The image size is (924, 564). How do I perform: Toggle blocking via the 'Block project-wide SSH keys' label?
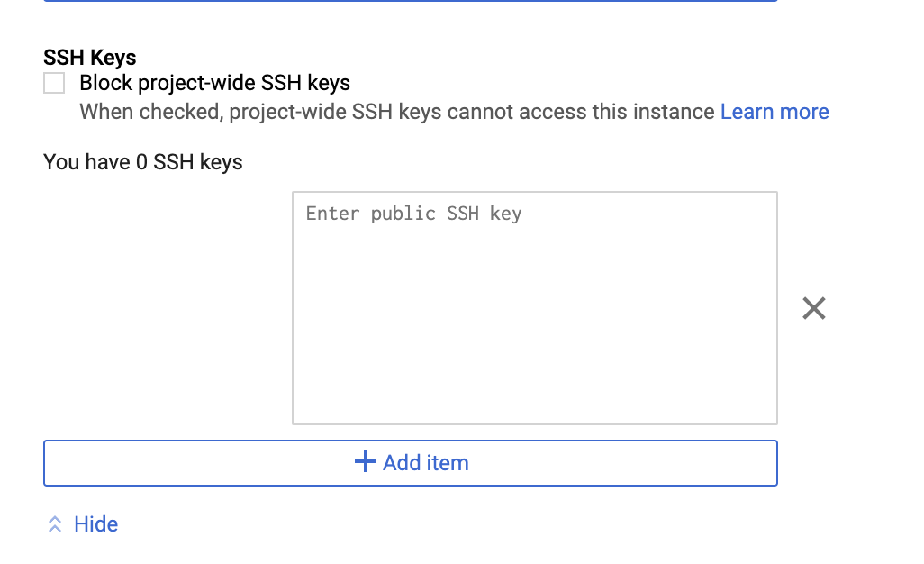coord(214,83)
